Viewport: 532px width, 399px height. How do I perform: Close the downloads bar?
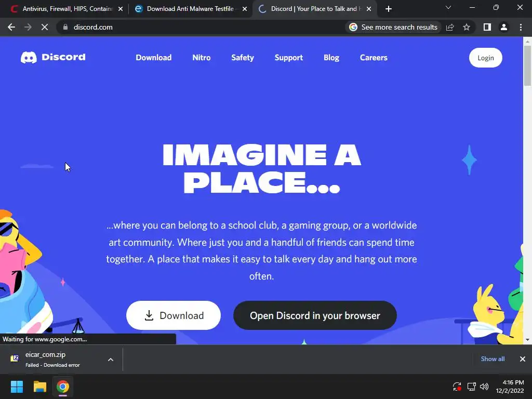tap(523, 359)
